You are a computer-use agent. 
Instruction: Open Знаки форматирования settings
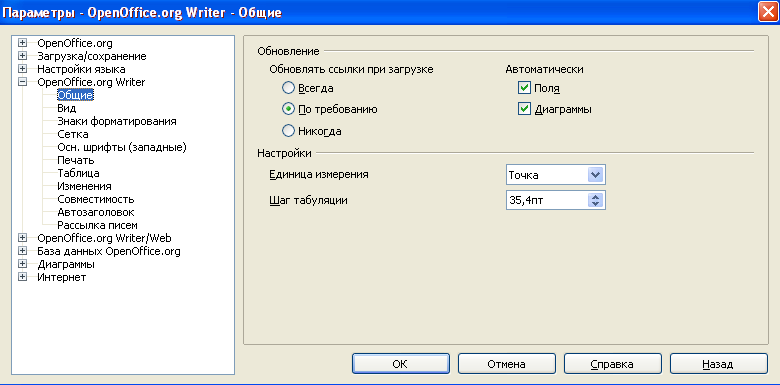(117, 121)
